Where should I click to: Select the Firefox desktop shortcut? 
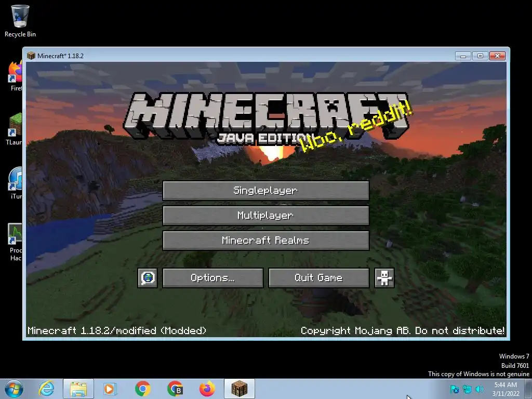pyautogui.click(x=15, y=76)
